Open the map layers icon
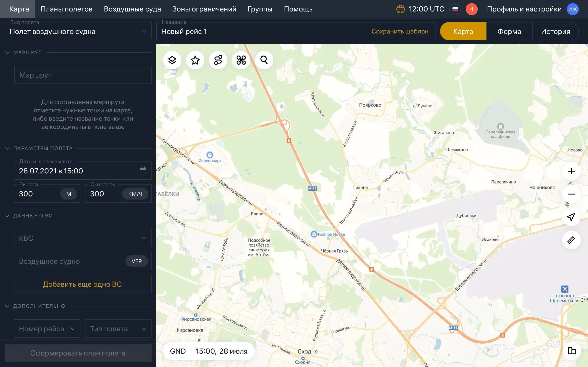588x367 pixels. [172, 60]
